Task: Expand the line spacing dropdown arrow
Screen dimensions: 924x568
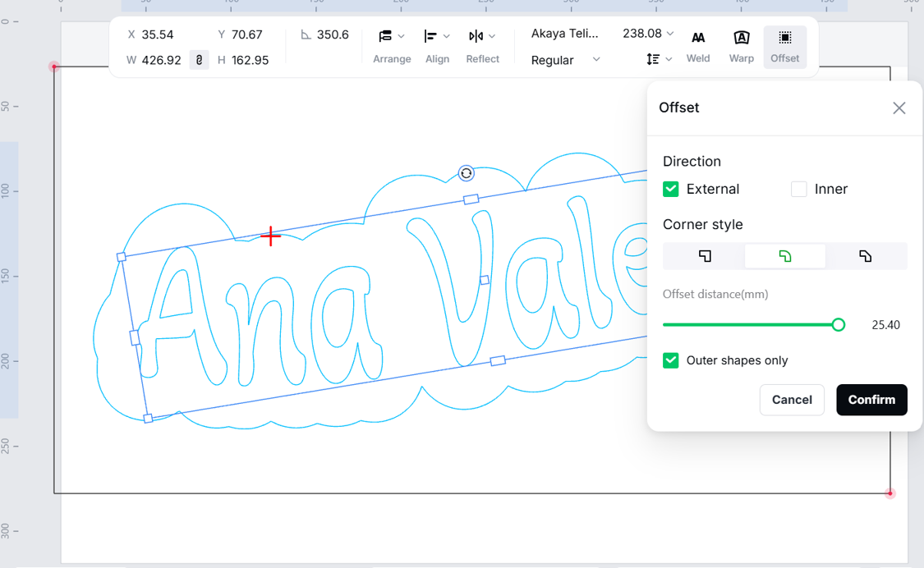Action: (x=669, y=60)
